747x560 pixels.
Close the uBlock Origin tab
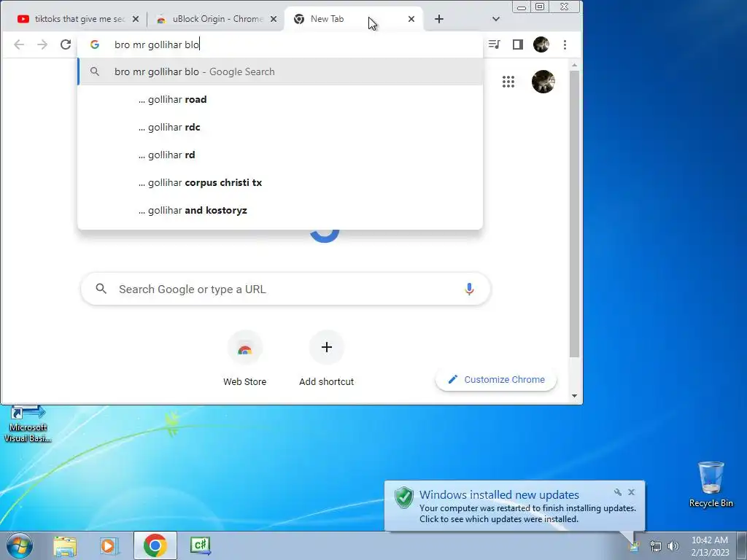[x=274, y=19]
